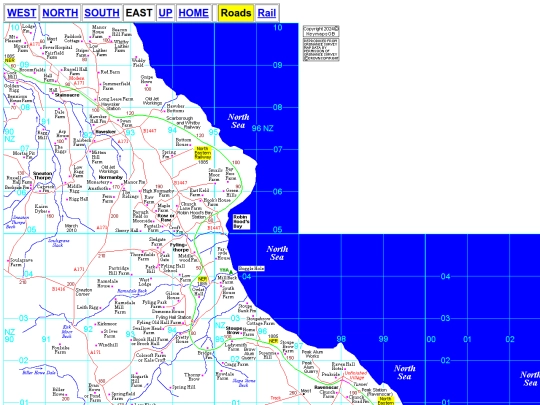540x405 pixels.
Task: Click the Long Lease Farm label
Action: 116,99
